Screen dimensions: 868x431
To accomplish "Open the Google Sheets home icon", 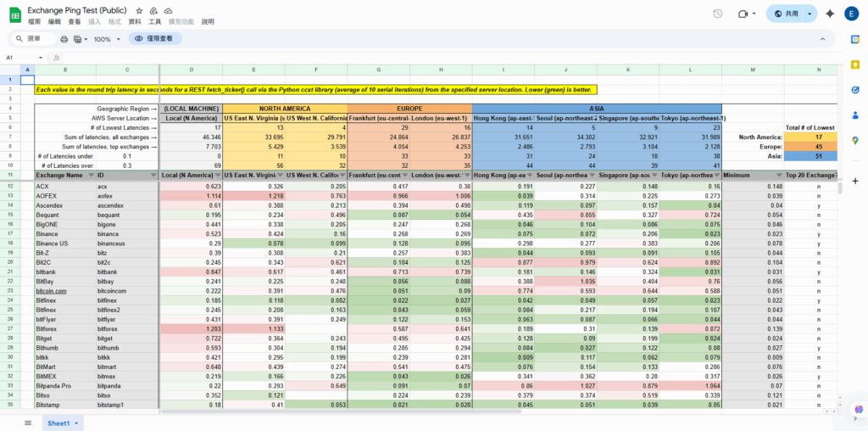I will 15,15.
